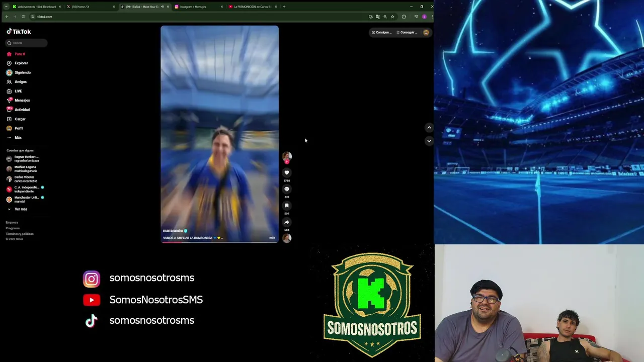Screen dimensions: 644x362
Task: Open Mensajes in the sidebar
Action: click(18, 100)
